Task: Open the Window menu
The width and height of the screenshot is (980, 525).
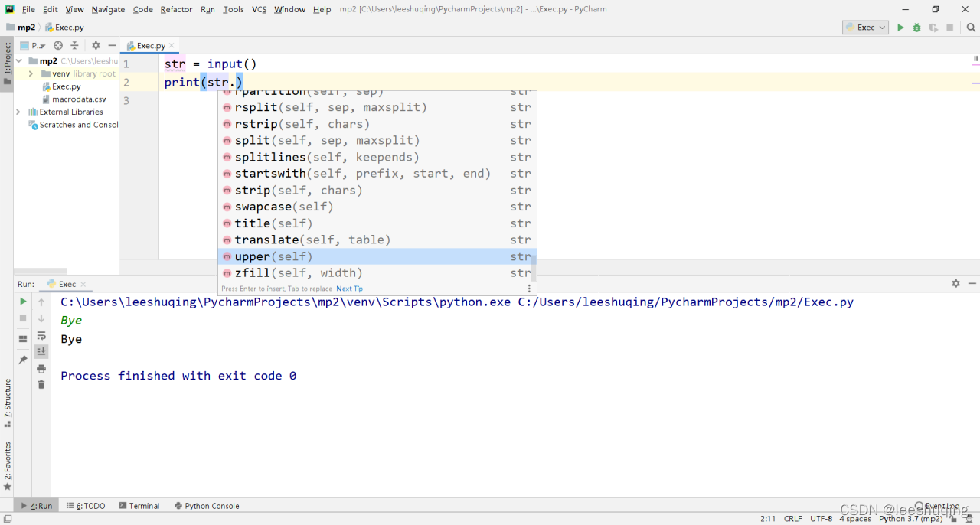Action: (289, 9)
